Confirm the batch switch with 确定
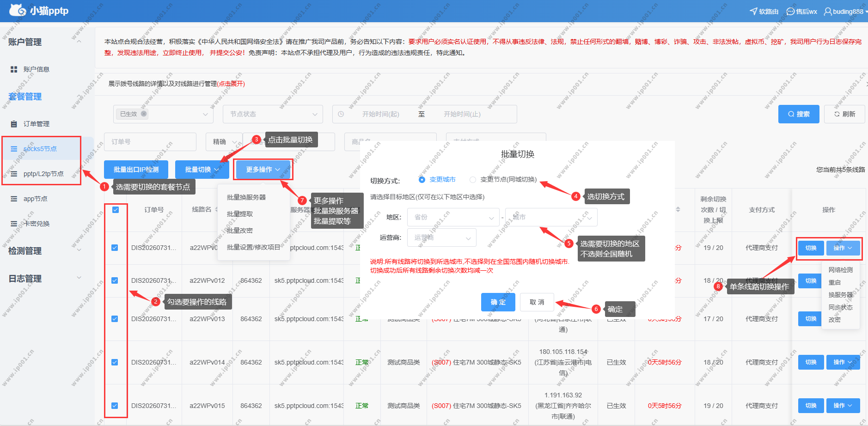 coord(498,302)
